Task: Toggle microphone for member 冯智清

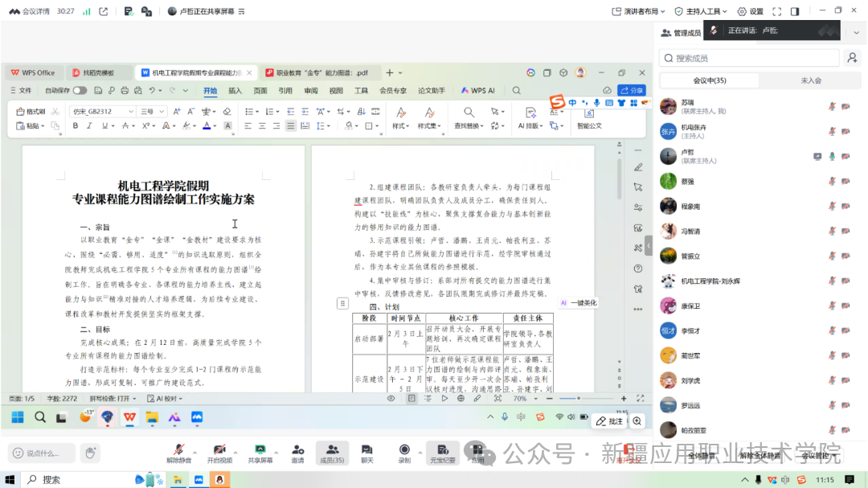Action: (832, 231)
